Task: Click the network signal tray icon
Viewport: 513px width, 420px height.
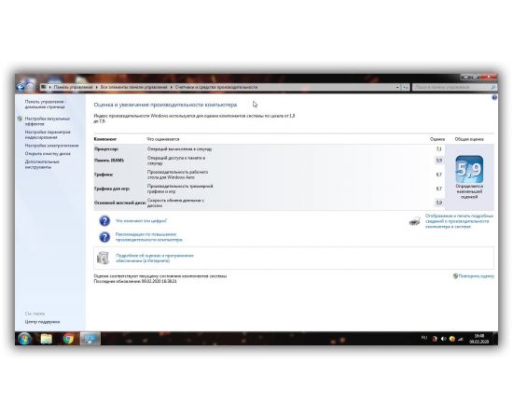Action: click(x=461, y=339)
